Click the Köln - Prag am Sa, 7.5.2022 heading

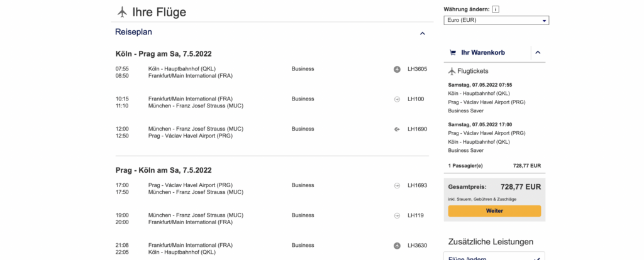(163, 54)
